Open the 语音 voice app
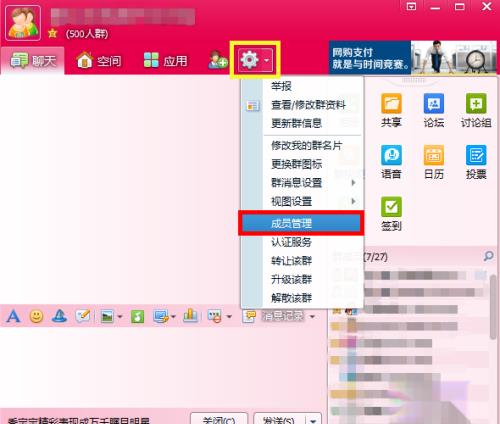Screen dimensions: 500x424 [x=391, y=162]
